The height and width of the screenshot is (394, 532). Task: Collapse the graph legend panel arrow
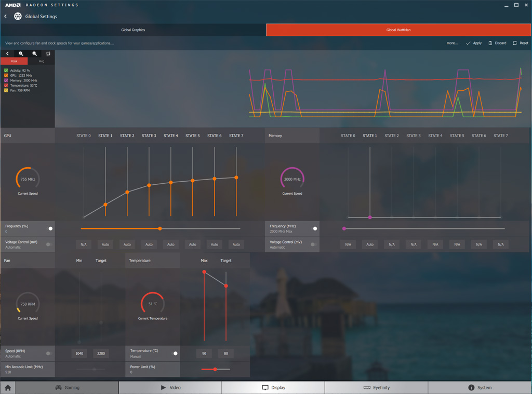point(7,53)
